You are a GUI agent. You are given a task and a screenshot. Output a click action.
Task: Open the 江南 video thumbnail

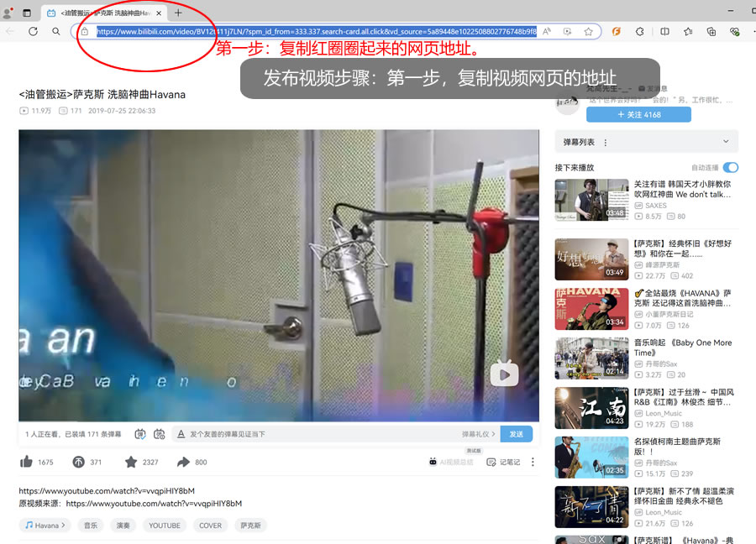pos(591,408)
